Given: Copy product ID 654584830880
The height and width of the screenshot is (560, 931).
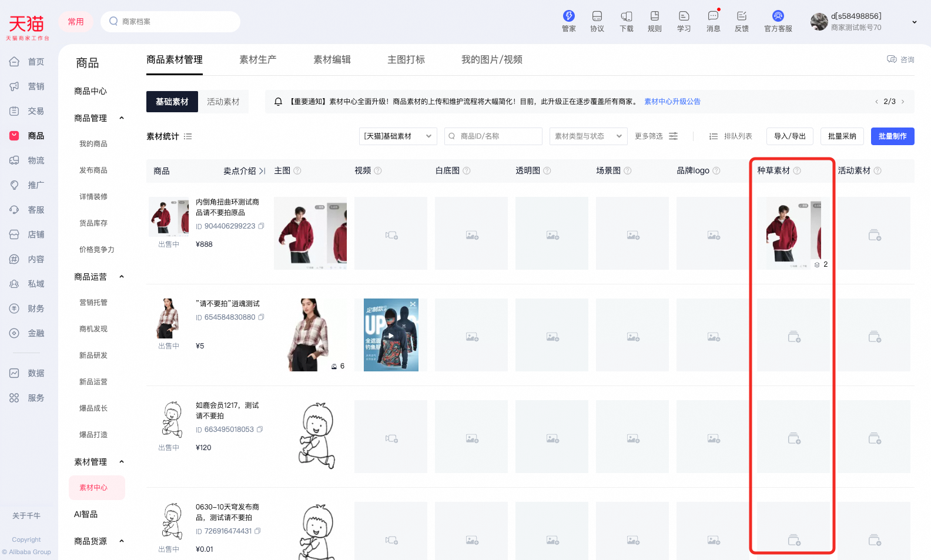Looking at the screenshot, I should click(261, 317).
